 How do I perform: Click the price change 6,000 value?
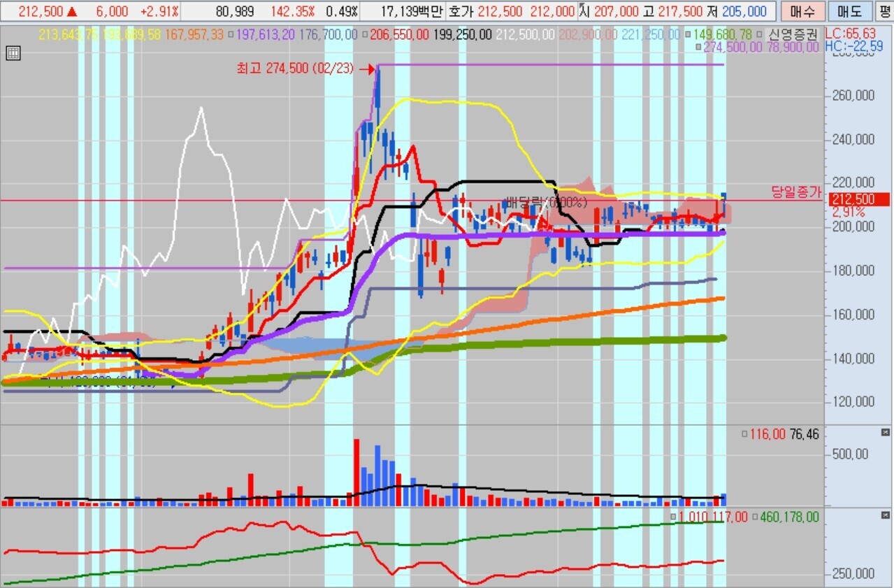tap(113, 12)
